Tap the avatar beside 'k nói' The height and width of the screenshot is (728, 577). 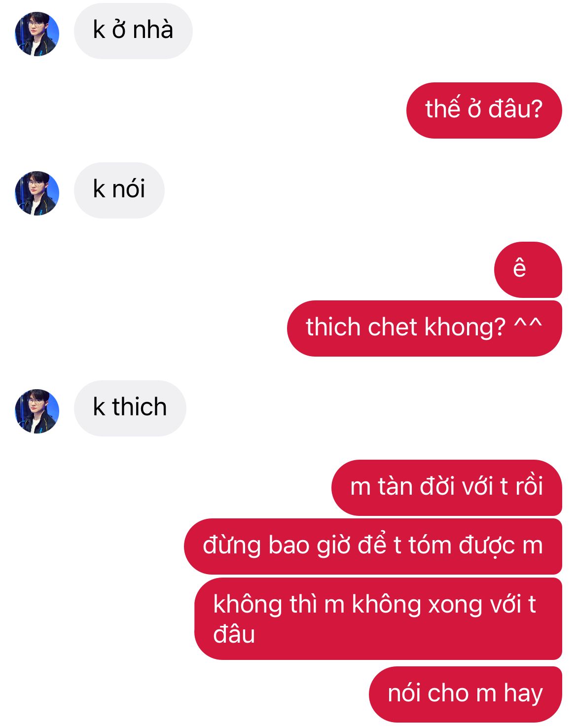(37, 193)
